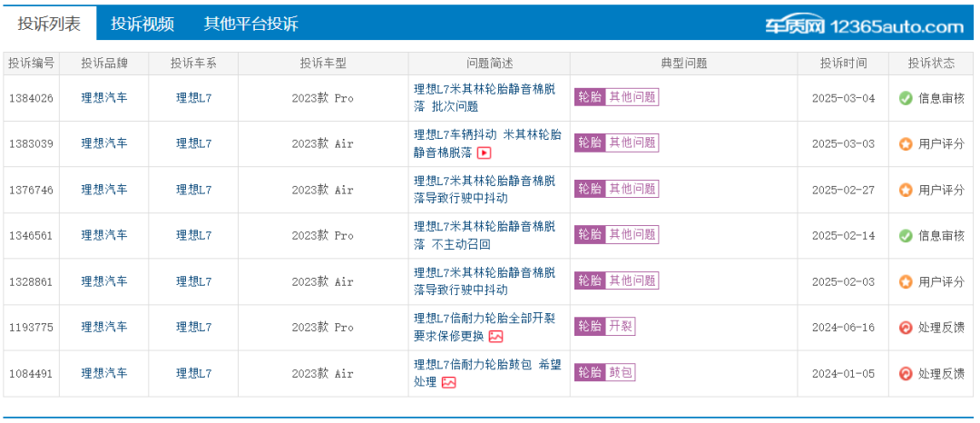
Task: Click 处理反馈 status text for 1084491
Action: tap(941, 374)
